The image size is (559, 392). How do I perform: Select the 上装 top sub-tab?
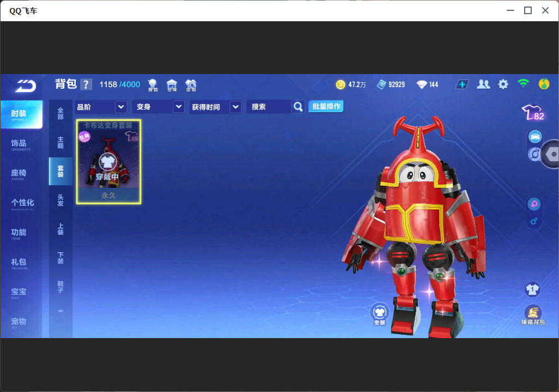coord(60,229)
